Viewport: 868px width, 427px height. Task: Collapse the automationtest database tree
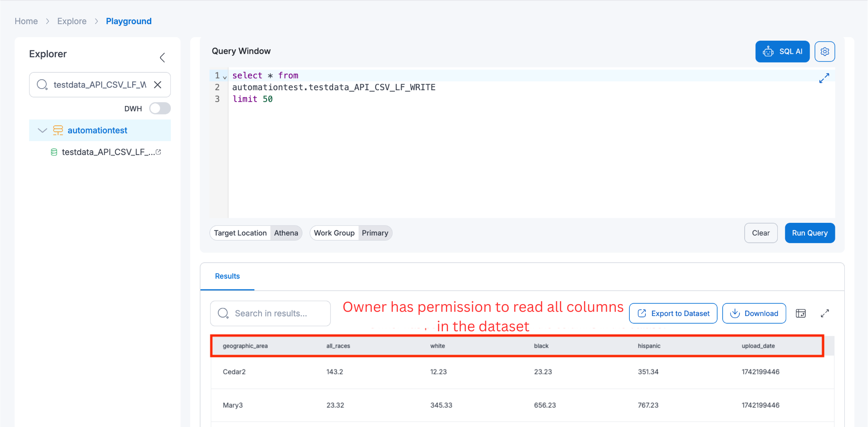[x=42, y=130]
